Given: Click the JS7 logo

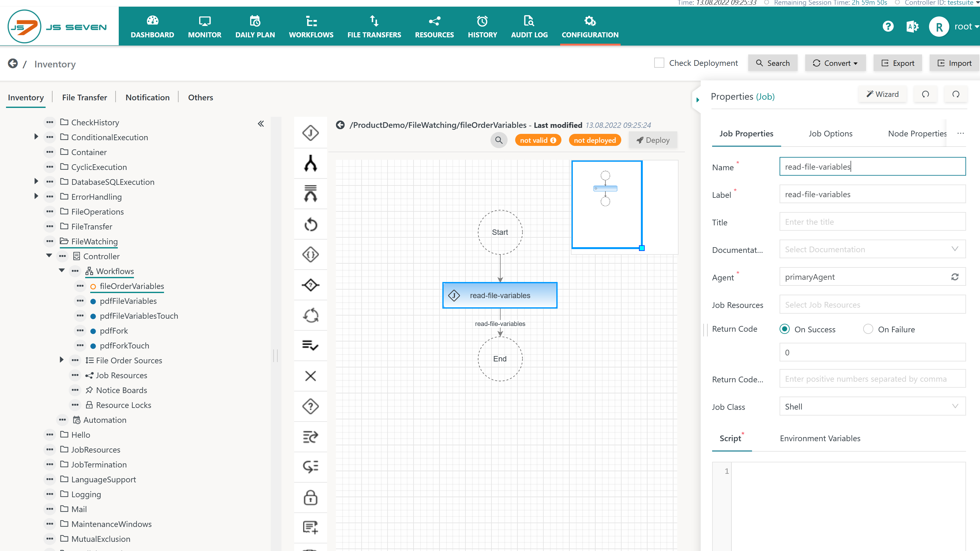Looking at the screenshot, I should (x=57, y=27).
